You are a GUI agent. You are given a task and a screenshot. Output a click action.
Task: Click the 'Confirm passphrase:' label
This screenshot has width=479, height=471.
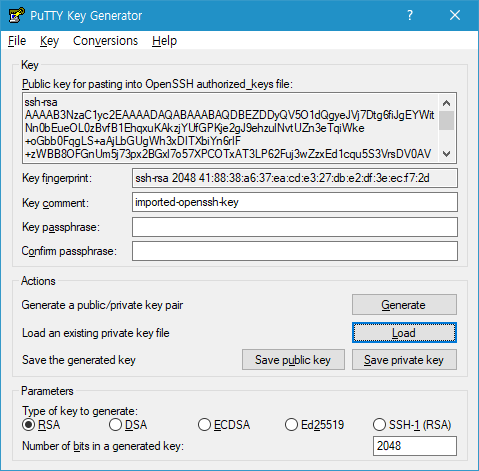click(x=69, y=251)
